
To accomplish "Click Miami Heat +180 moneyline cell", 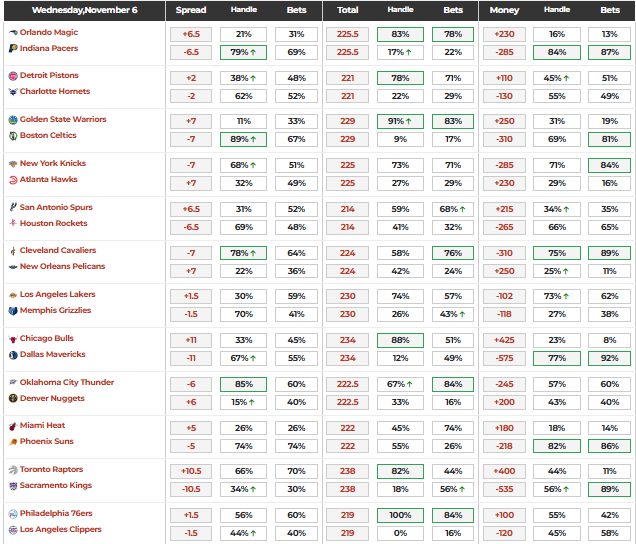I will click(x=504, y=428).
